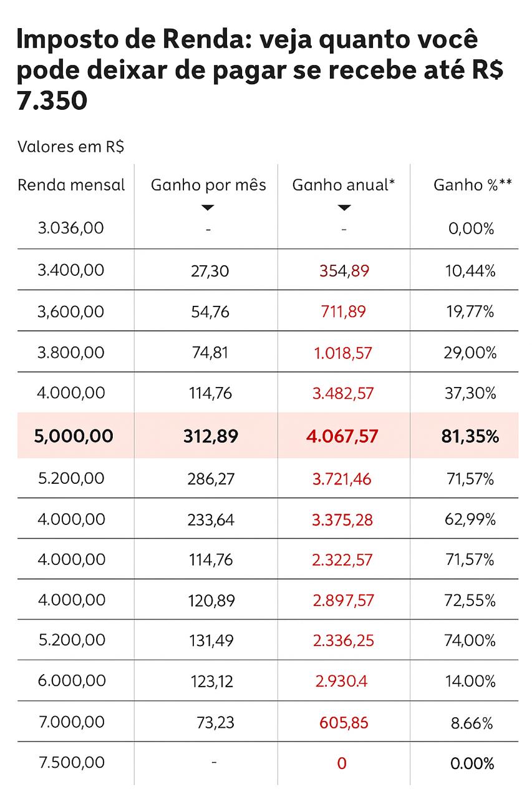Click the Valores em R$ label
This screenshot has height=799, width=532.
click(70, 147)
